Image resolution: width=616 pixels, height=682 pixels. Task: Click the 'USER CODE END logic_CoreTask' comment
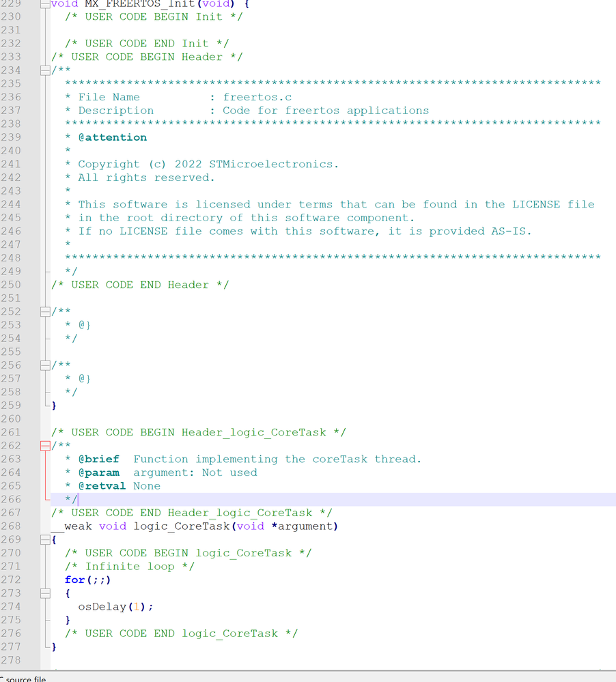pyautogui.click(x=181, y=634)
